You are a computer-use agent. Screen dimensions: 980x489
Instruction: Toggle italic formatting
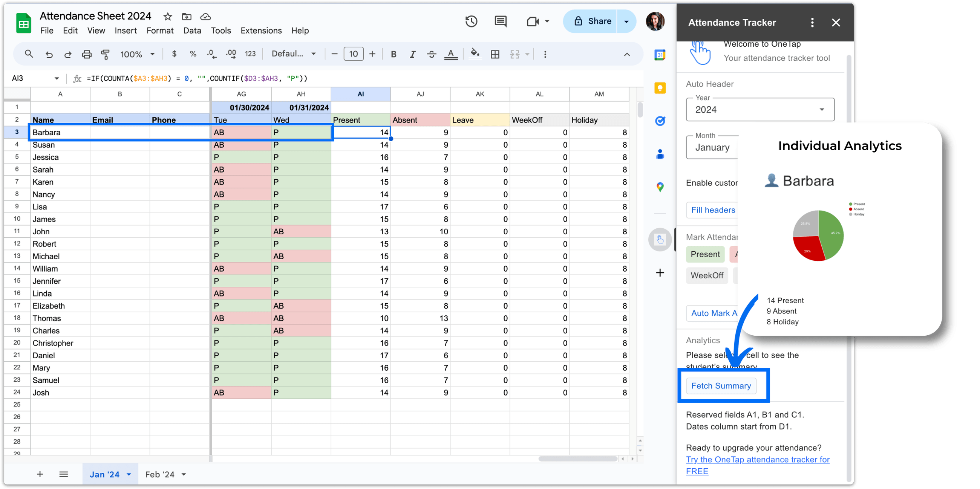point(412,53)
